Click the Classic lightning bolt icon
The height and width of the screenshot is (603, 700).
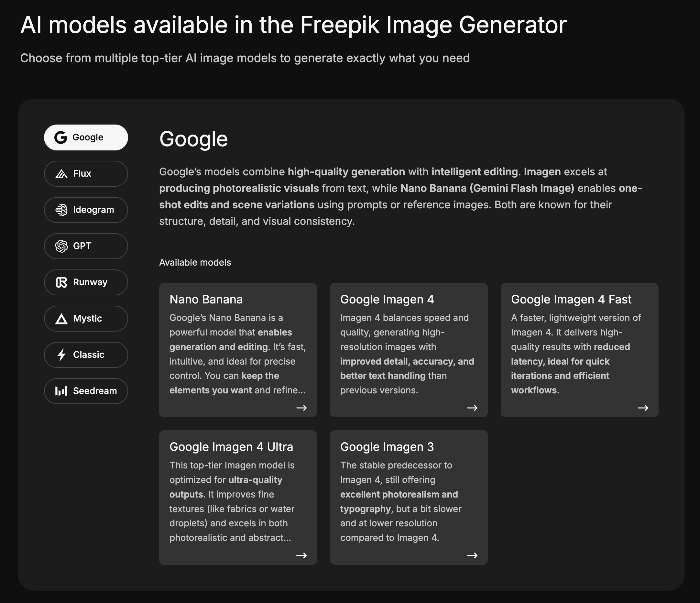61,355
